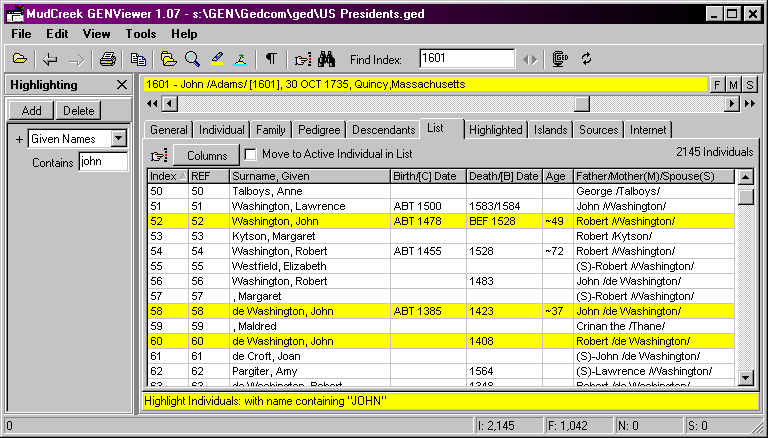Switch to the Pedigree tab
The width and height of the screenshot is (768, 438).
coord(319,129)
